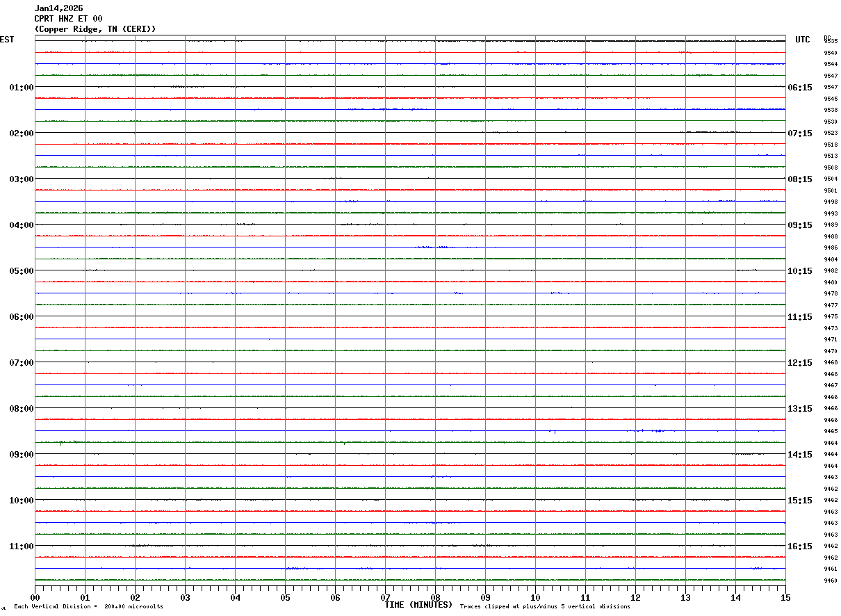Click the DC offset value "9482"
This screenshot has height=616, width=841.
click(831, 270)
